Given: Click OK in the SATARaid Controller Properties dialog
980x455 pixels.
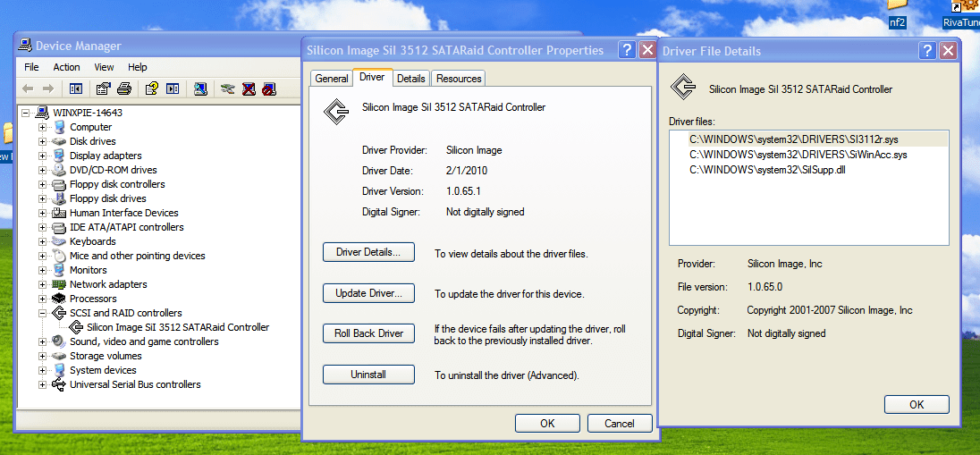Looking at the screenshot, I should pos(547,423).
